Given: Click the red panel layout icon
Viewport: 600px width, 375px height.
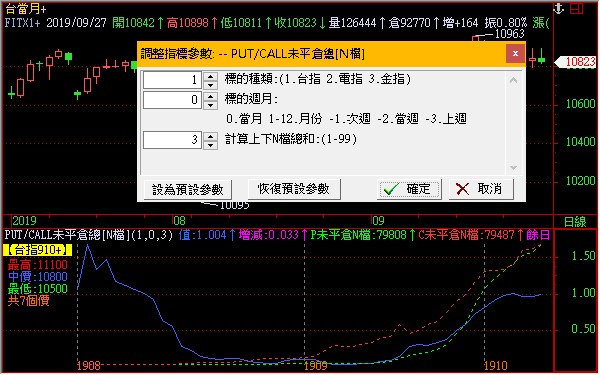Looking at the screenshot, I should click(x=577, y=8).
